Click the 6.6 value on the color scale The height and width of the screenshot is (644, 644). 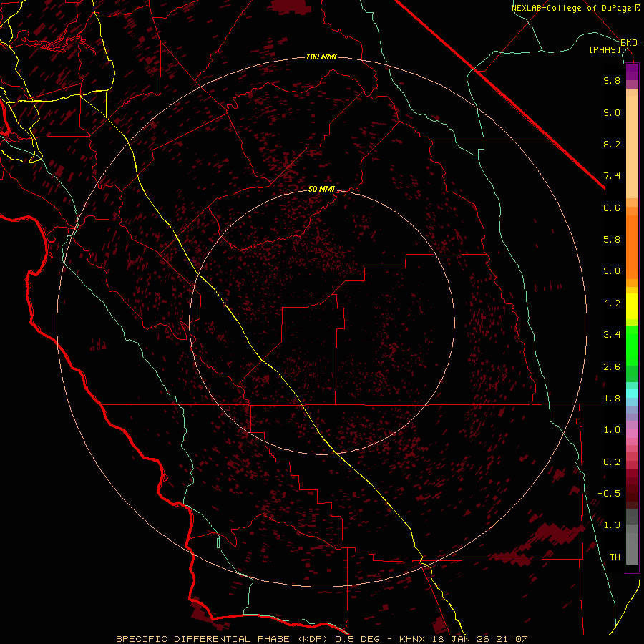coord(612,208)
